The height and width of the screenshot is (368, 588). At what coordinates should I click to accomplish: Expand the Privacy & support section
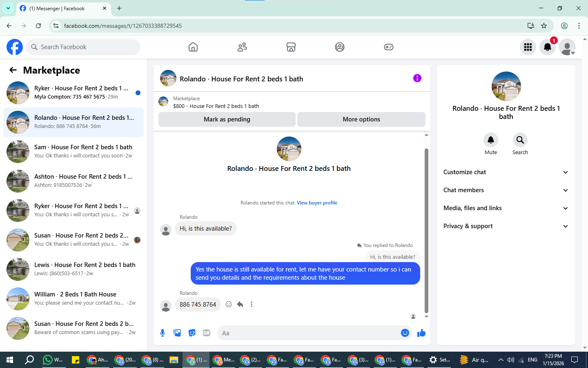coord(506,226)
